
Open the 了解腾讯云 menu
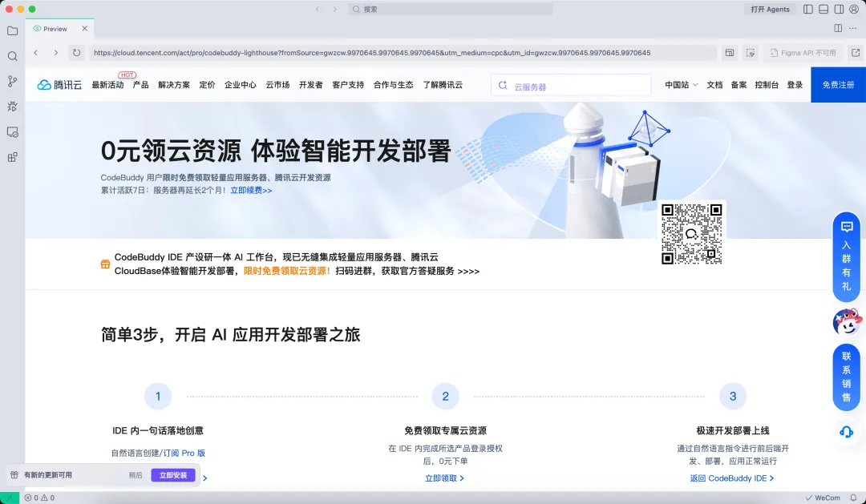coord(443,85)
